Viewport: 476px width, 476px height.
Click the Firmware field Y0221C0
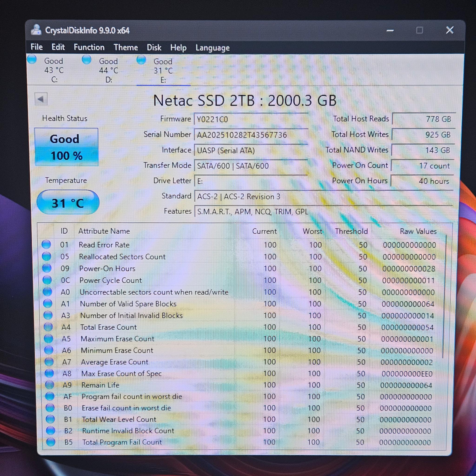tap(251, 119)
